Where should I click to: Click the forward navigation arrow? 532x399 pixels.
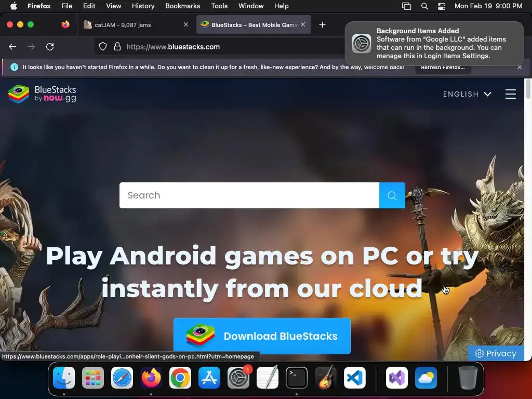pyautogui.click(x=31, y=47)
